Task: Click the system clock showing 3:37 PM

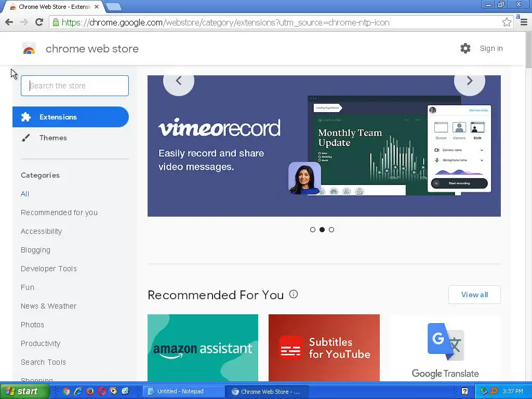Action: pos(513,392)
